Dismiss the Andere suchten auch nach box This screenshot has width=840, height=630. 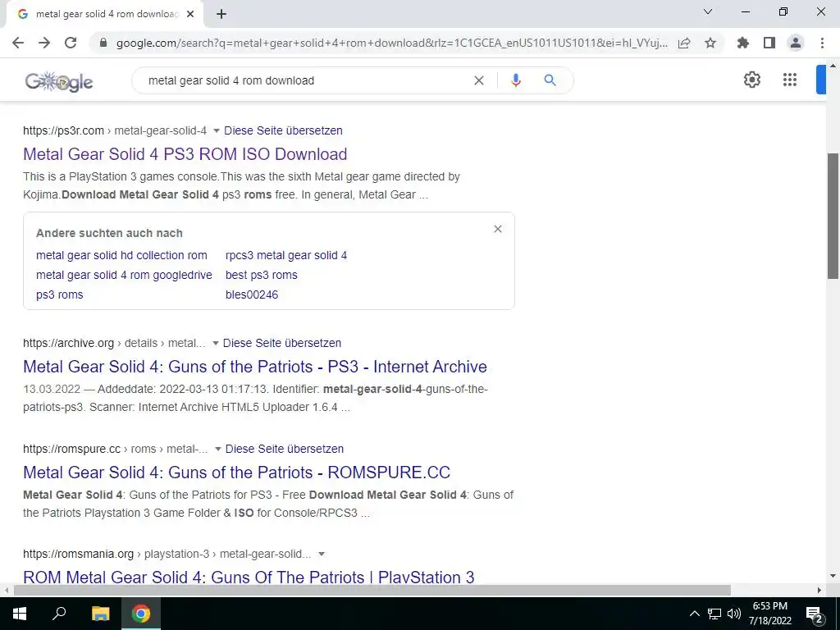click(x=498, y=230)
